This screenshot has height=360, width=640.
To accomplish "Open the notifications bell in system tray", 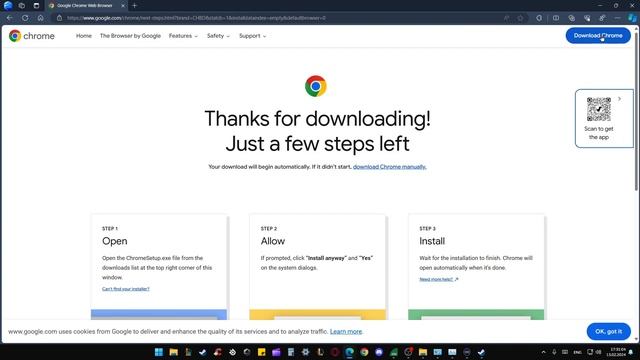I will (631, 352).
